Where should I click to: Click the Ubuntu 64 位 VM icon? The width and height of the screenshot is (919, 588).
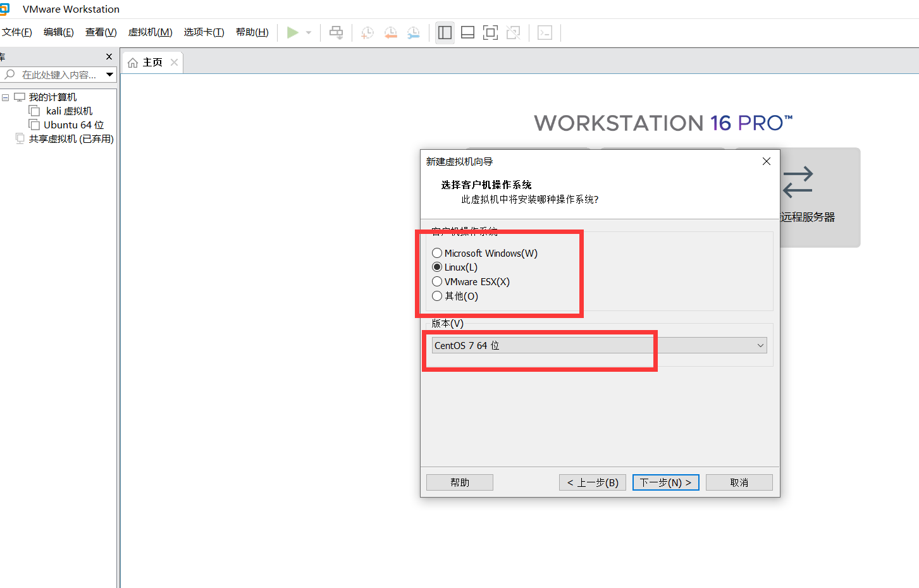coord(34,125)
